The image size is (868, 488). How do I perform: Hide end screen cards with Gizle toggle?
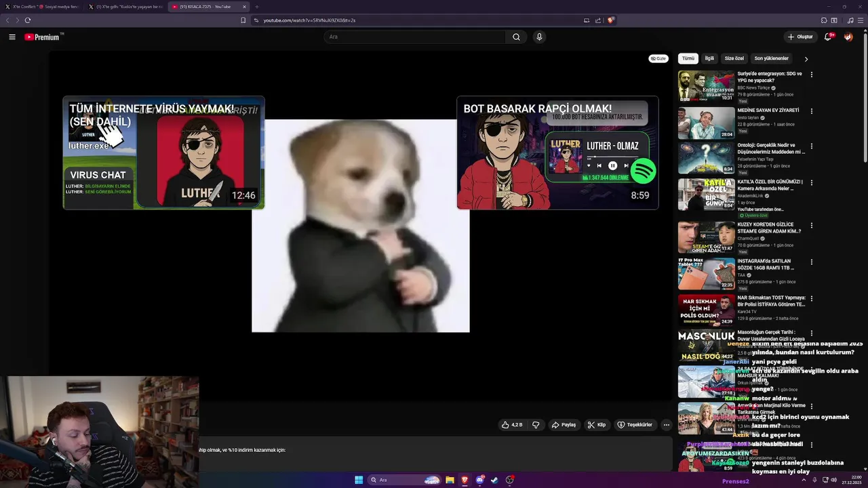658,59
